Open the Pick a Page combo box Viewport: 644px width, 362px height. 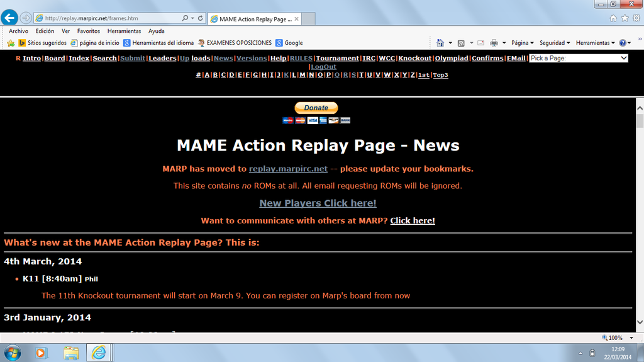579,58
